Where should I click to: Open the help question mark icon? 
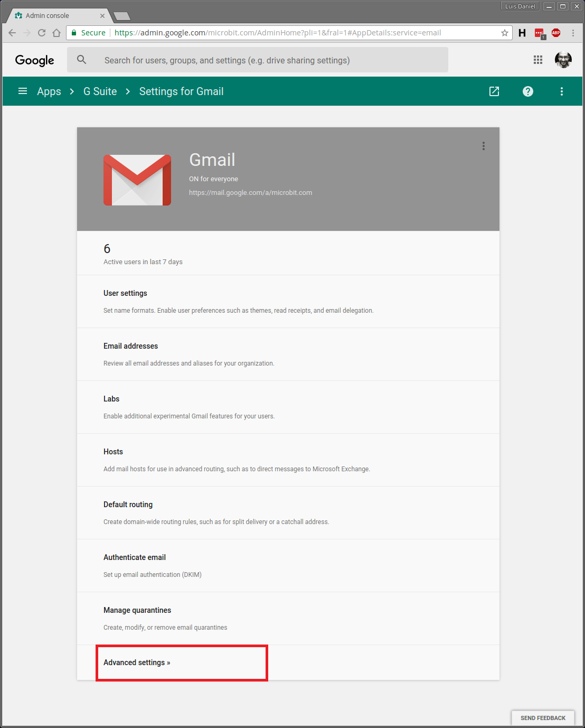(x=528, y=91)
